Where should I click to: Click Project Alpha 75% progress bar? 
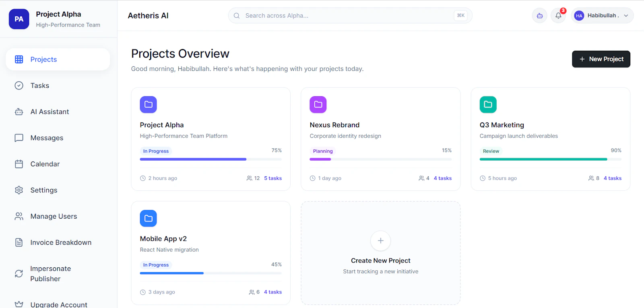click(x=211, y=159)
